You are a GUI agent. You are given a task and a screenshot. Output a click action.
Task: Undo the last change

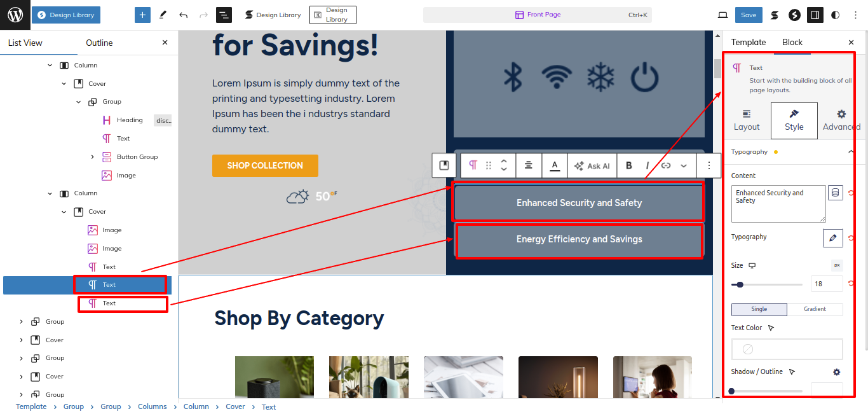[184, 15]
